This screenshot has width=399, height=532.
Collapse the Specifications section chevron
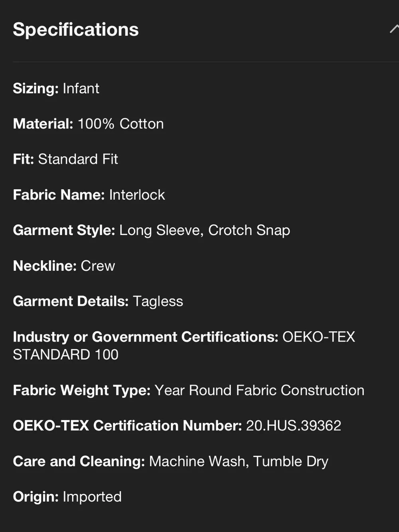(394, 29)
